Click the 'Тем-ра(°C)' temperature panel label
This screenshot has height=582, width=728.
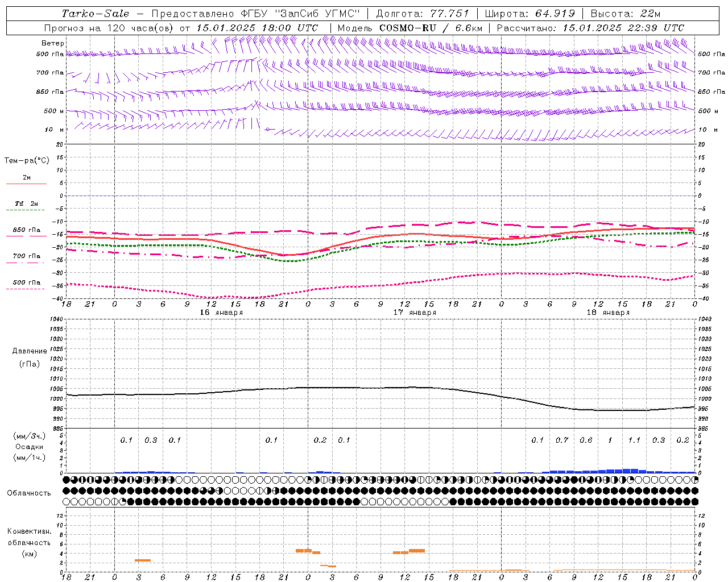click(x=27, y=161)
